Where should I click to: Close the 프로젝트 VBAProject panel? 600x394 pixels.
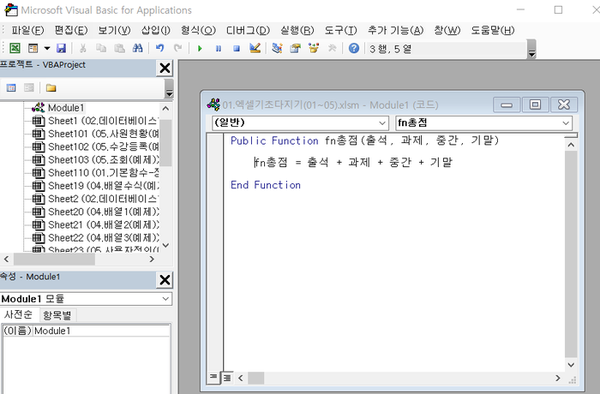coord(165,68)
